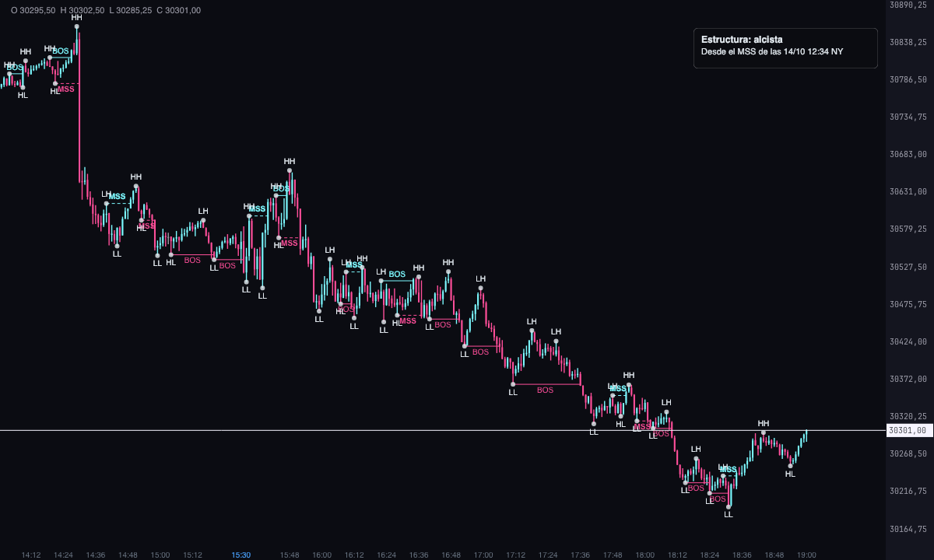The image size is (934, 560).
Task: Click the high value H 30302,50 in header
Action: pos(82,10)
